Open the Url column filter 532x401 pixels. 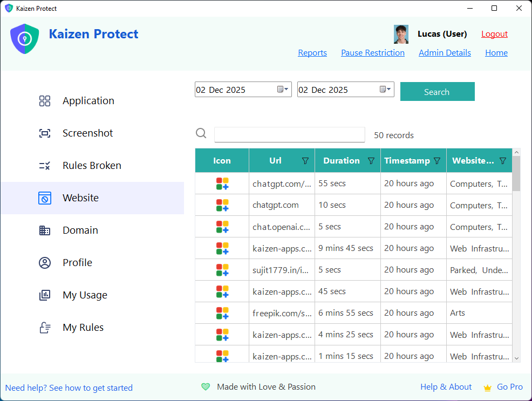(305, 160)
